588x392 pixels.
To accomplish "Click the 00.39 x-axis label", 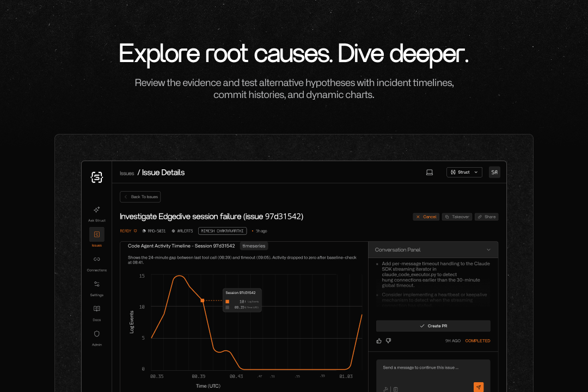I will 198,376.
